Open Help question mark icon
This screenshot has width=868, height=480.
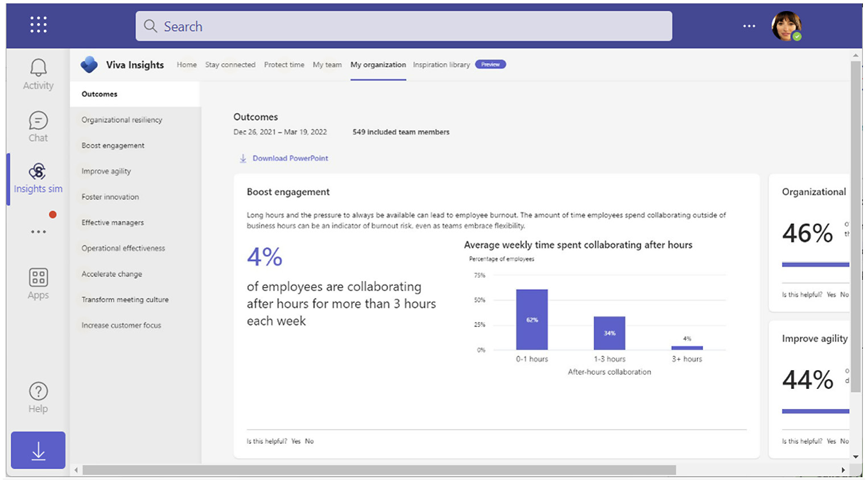(x=38, y=391)
